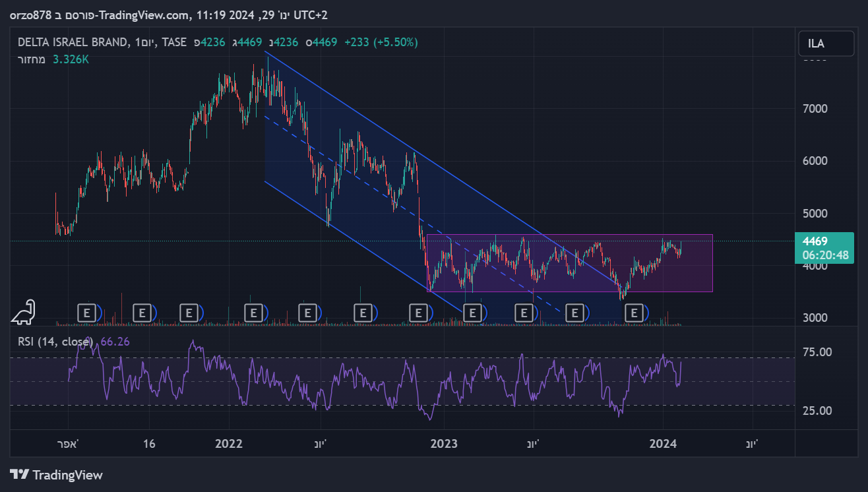Viewport: 868px width, 492px height.
Task: Click the 7000 price axis label
Action: pyautogui.click(x=815, y=108)
